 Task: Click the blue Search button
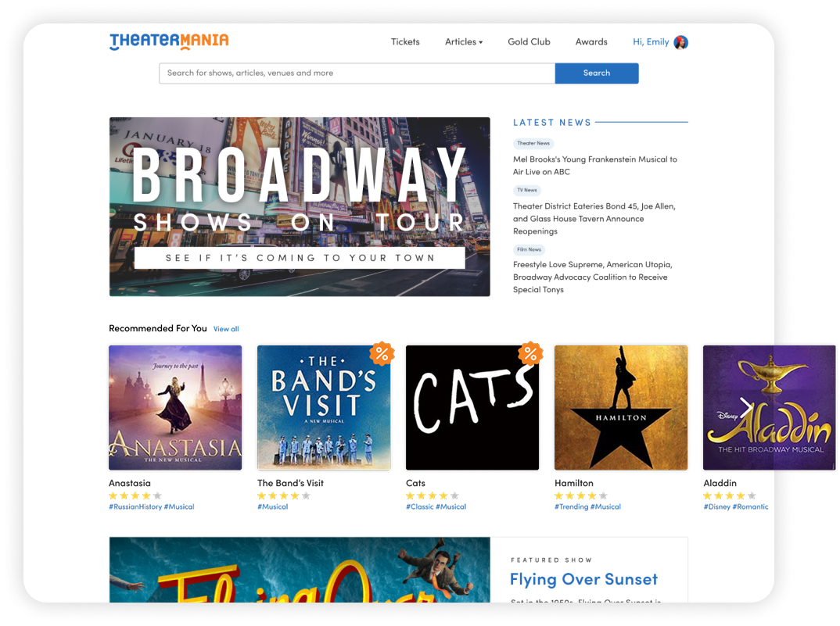(597, 73)
